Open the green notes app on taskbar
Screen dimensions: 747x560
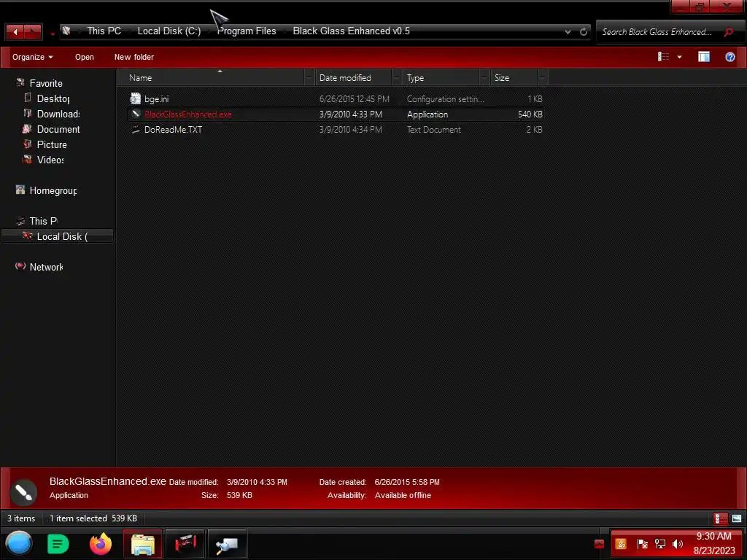point(58,544)
